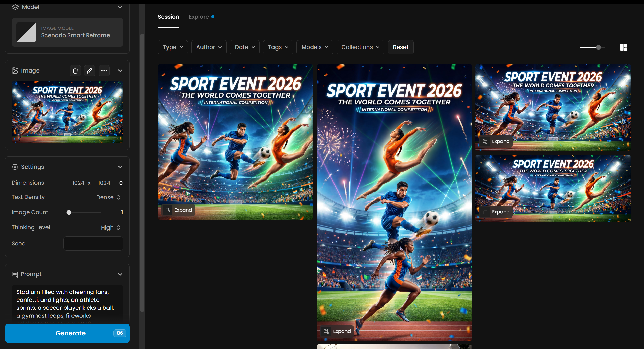Click the Image Count value 1
Screen dimensions: 644x349
tap(122, 212)
